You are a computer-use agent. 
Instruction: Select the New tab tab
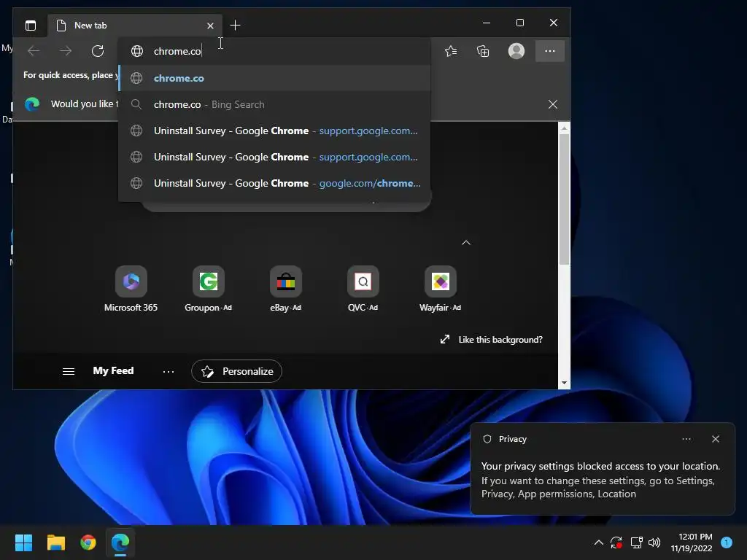coord(135,26)
